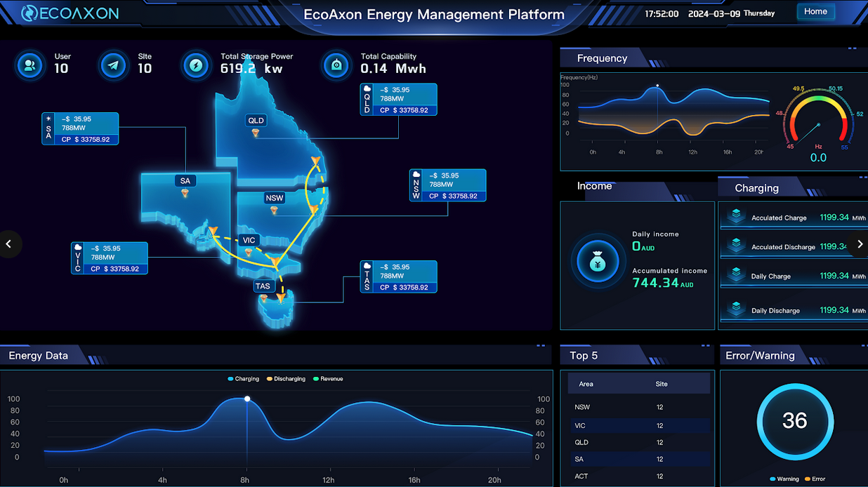Click the 17:52:00 clock in the header
The width and height of the screenshot is (868, 487).
tap(662, 13)
